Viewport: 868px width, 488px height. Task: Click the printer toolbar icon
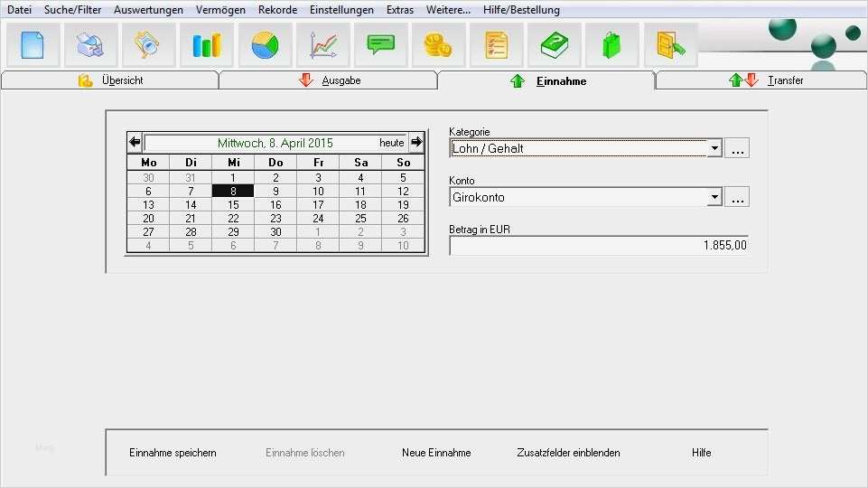pyautogui.click(x=90, y=45)
